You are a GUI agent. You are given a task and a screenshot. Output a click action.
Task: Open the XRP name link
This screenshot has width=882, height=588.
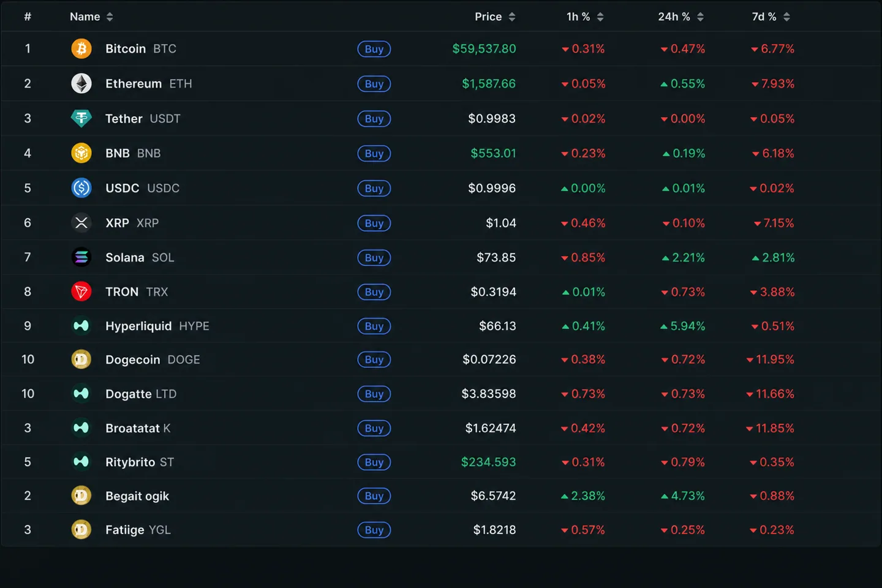tap(132, 223)
